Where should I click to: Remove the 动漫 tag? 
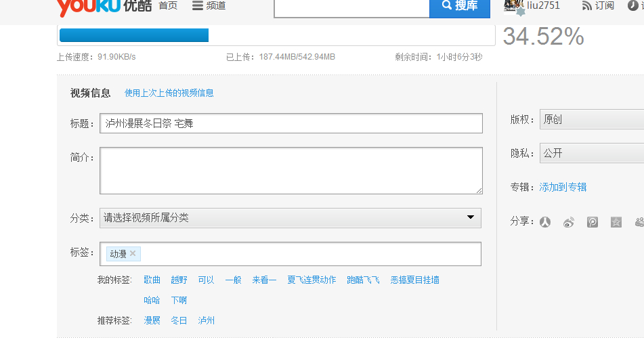click(x=133, y=253)
